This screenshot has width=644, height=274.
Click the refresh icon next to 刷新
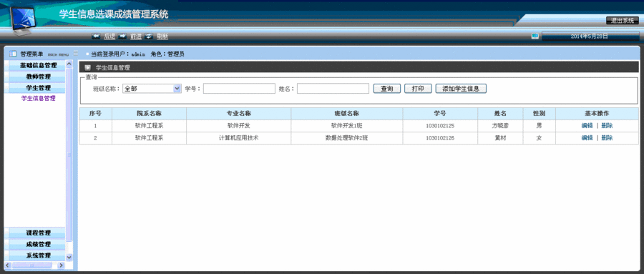pyautogui.click(x=149, y=36)
